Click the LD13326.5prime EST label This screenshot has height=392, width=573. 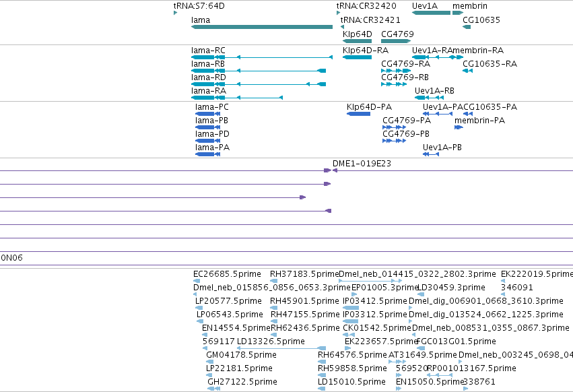(271, 341)
